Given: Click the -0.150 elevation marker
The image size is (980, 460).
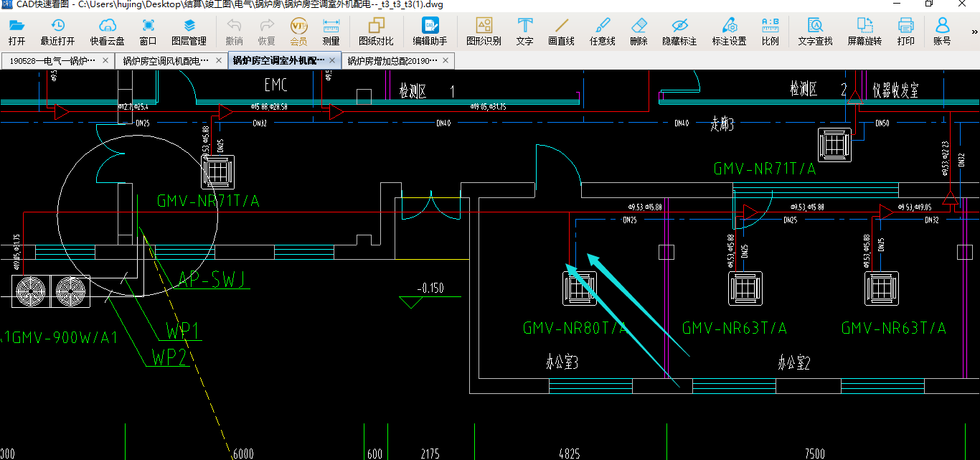Looking at the screenshot, I should 430,288.
